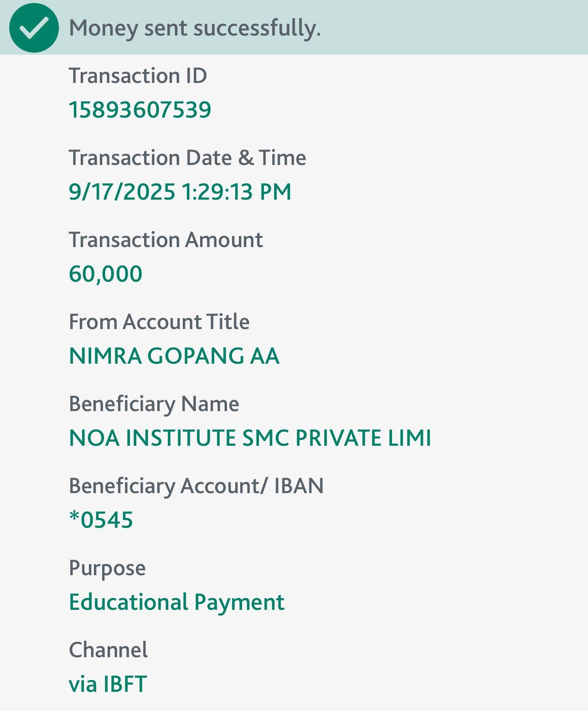Image resolution: width=588 pixels, height=711 pixels.
Task: Select the time 1:29:13 PM
Action: (237, 191)
